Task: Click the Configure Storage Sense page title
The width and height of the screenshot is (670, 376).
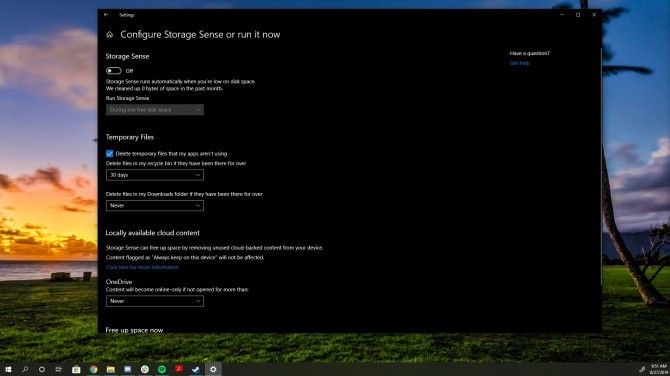Action: click(x=200, y=35)
